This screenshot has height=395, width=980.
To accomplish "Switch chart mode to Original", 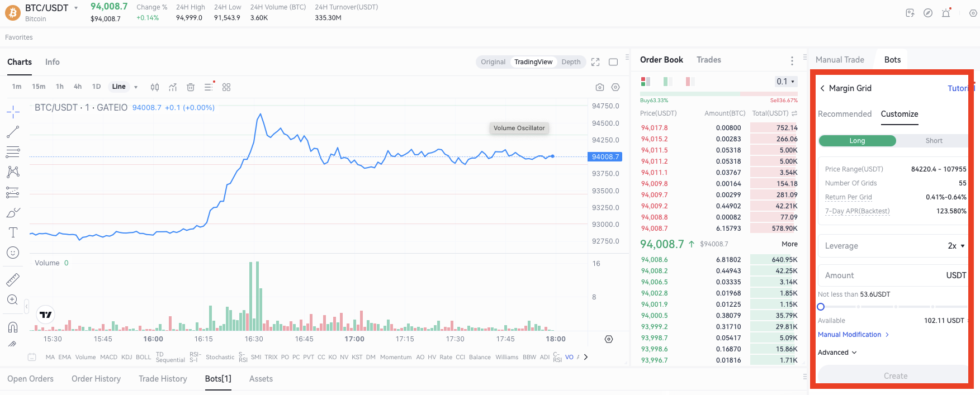I will click(x=493, y=62).
